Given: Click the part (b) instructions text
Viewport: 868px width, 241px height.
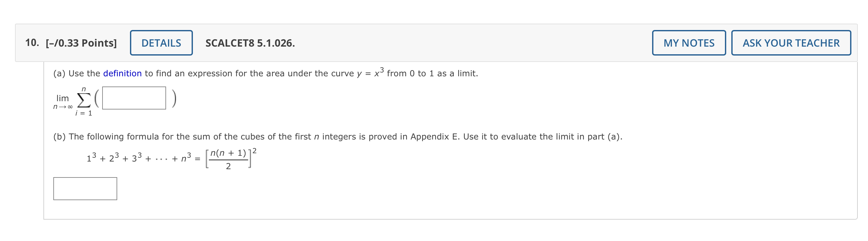Looking at the screenshot, I should 337,136.
